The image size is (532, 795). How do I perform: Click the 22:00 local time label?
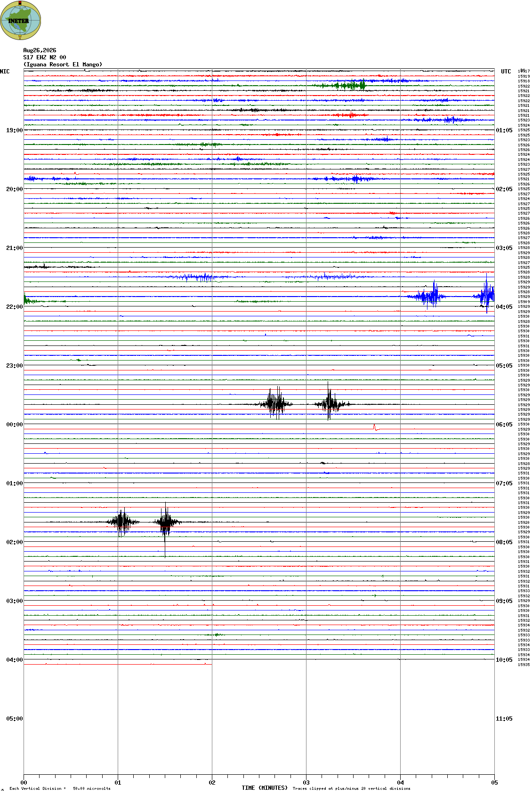(x=14, y=307)
